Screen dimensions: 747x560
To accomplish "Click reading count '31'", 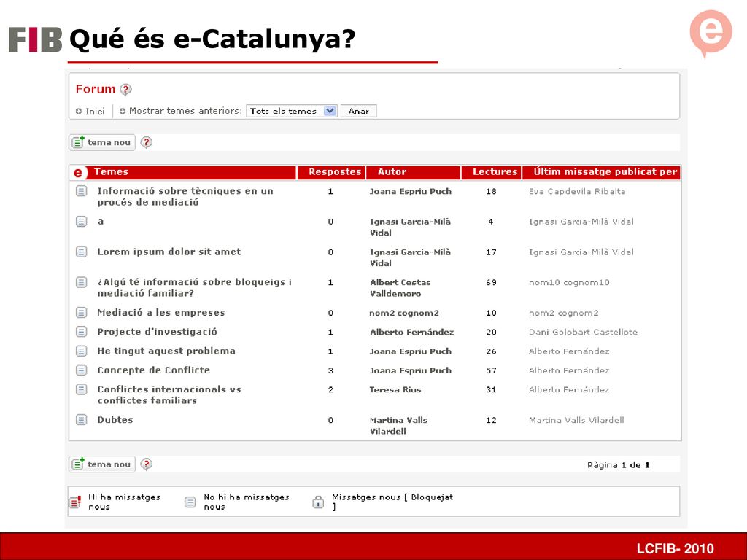I will click(x=491, y=389).
